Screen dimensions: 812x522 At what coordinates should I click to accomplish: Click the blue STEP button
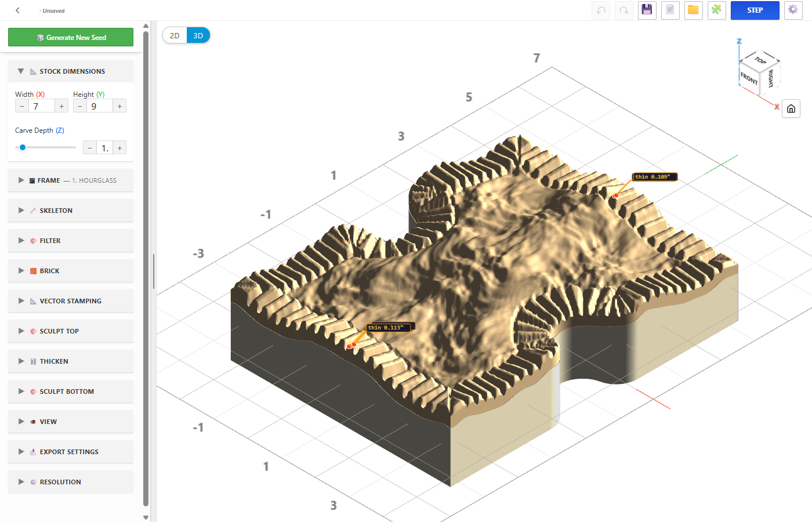(x=755, y=10)
